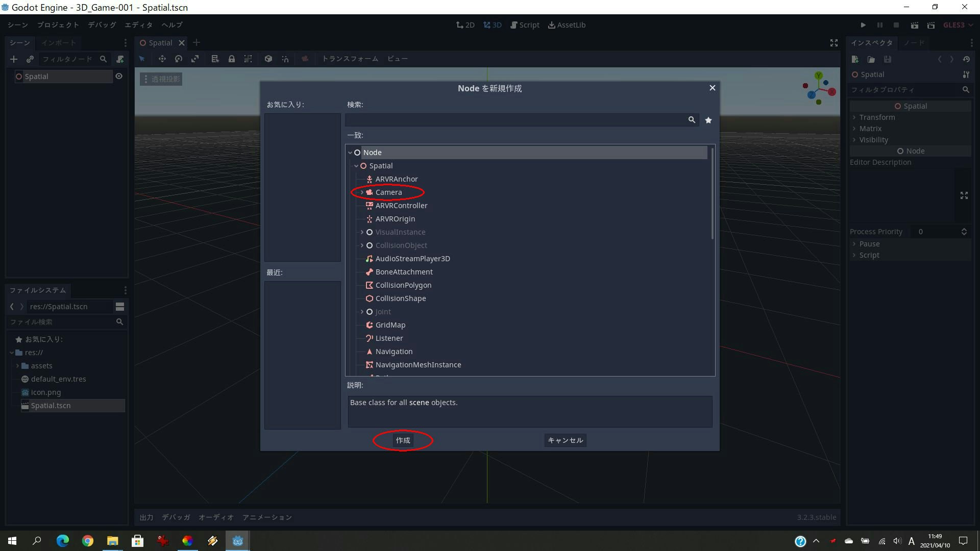Expand the VisualInstance node category

point(362,232)
